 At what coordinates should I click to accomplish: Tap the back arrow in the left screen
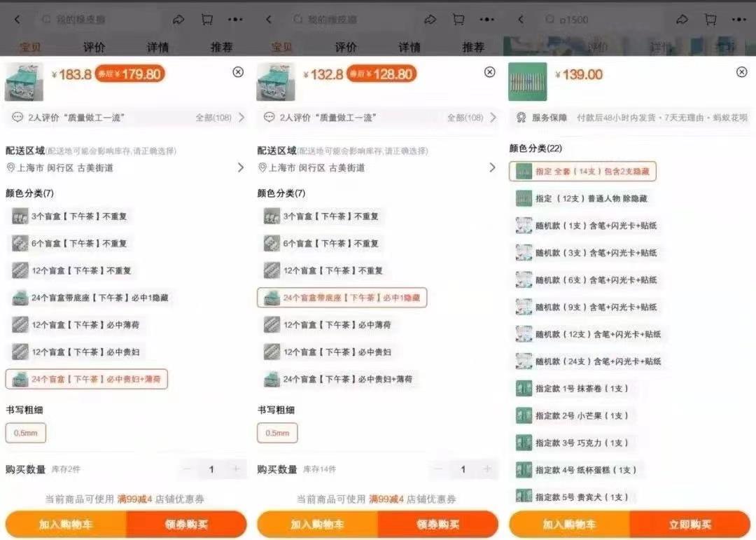(17, 20)
